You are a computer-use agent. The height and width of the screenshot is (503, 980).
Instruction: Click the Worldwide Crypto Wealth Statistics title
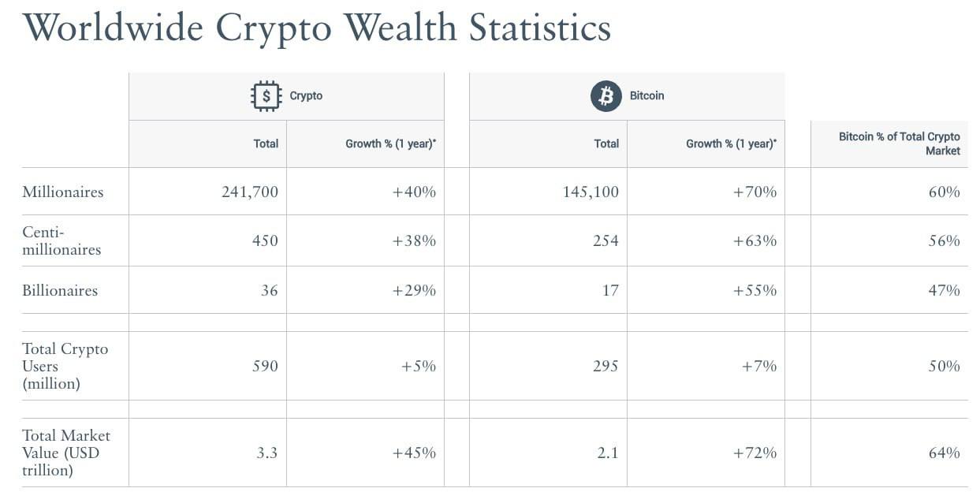317,28
